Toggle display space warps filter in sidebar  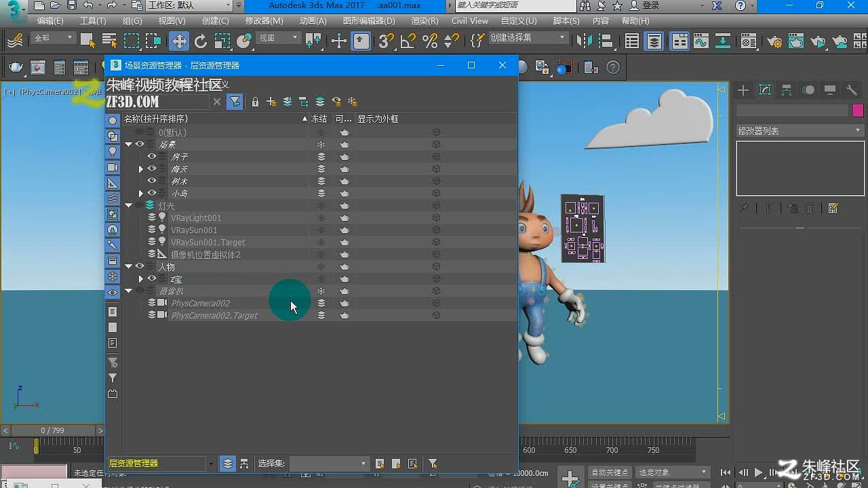tap(113, 199)
